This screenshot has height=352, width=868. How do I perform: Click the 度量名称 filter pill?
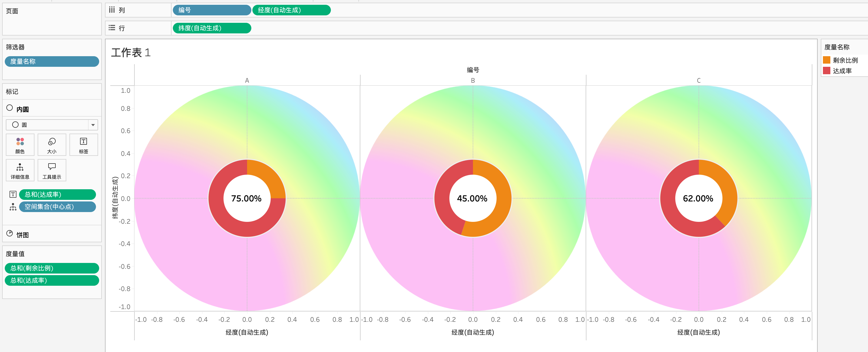coord(51,61)
